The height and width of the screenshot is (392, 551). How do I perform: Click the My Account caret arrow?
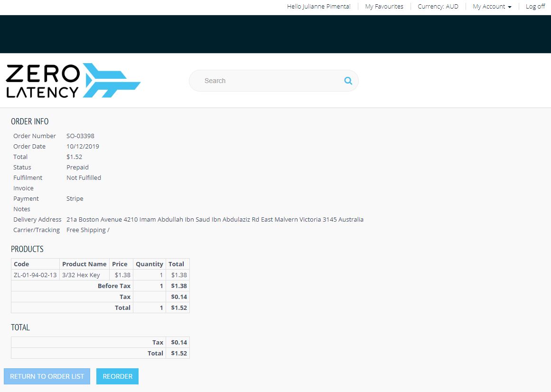[510, 7]
